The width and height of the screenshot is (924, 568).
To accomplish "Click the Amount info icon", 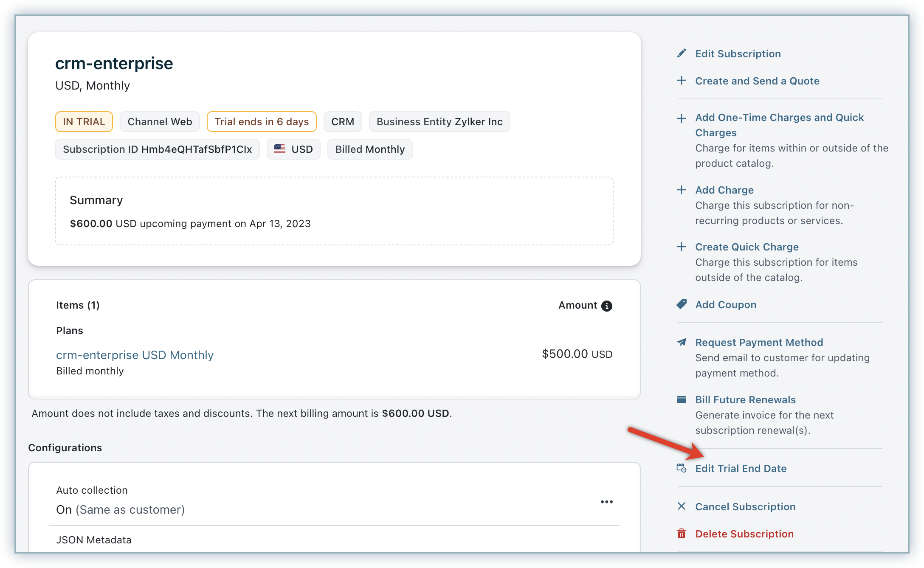I will tap(607, 306).
